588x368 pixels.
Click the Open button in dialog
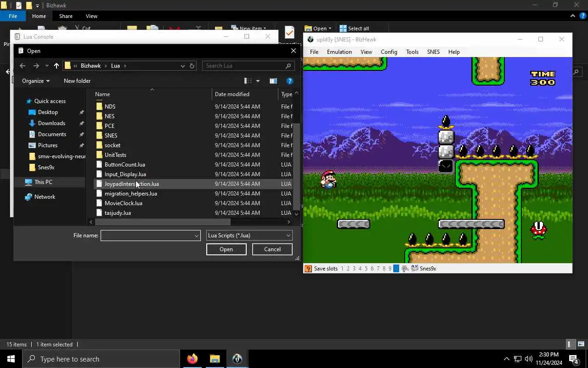[x=226, y=249]
